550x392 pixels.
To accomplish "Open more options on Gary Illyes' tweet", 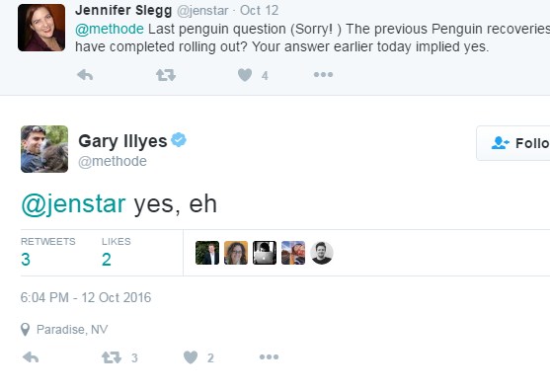I will pyautogui.click(x=269, y=356).
